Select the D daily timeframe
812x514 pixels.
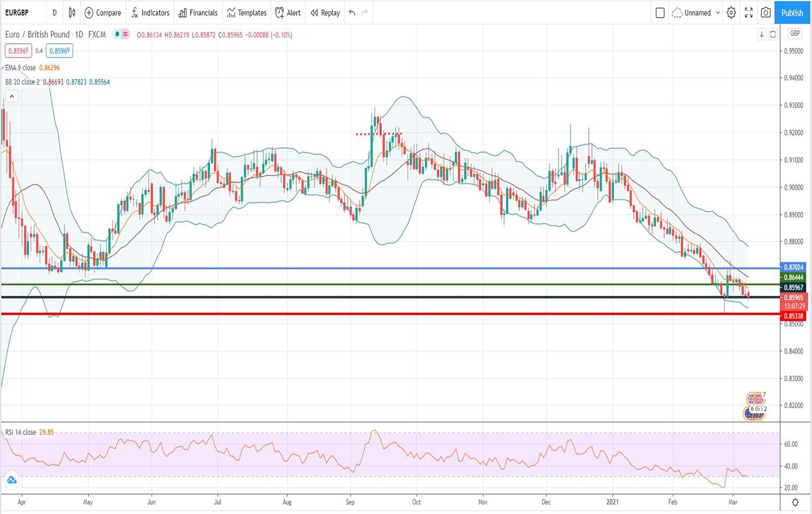54,13
